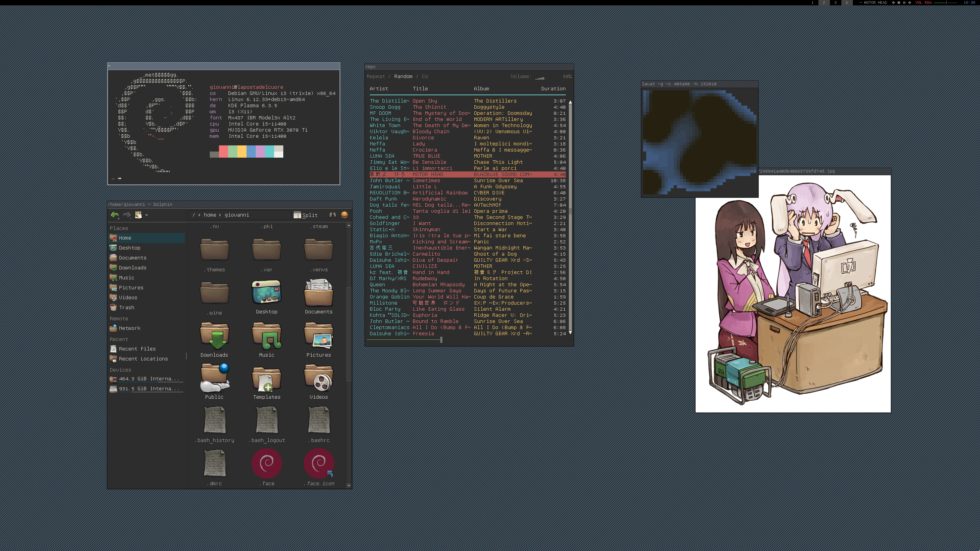980x551 pixels.
Task: Click 'giovanni' in Dolphin breadcrumb path
Action: 237,215
